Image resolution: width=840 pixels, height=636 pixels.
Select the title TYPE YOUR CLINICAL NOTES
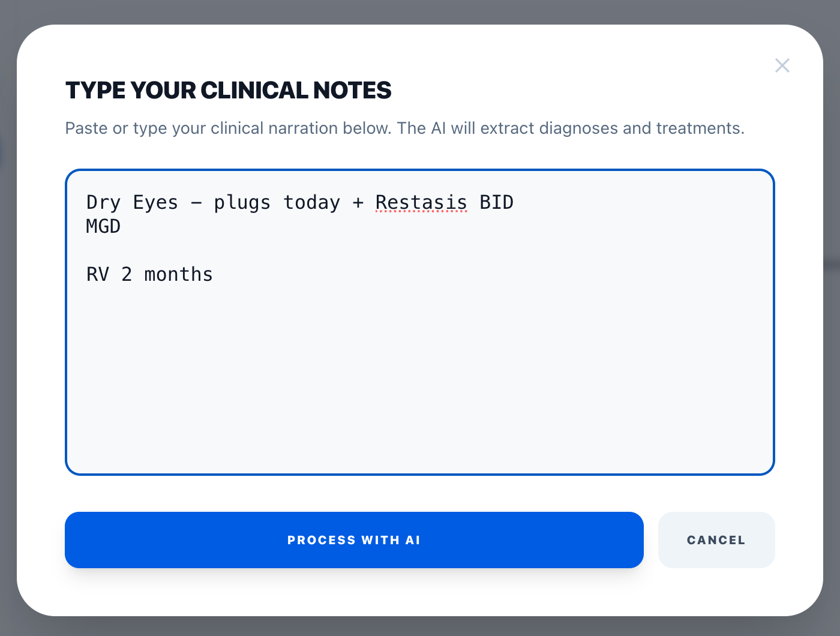click(228, 90)
